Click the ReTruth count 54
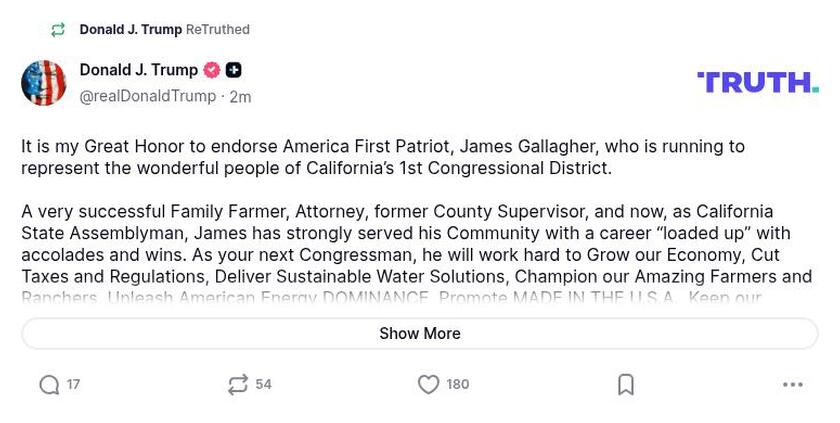Viewport: 840px width, 423px height. (x=264, y=385)
